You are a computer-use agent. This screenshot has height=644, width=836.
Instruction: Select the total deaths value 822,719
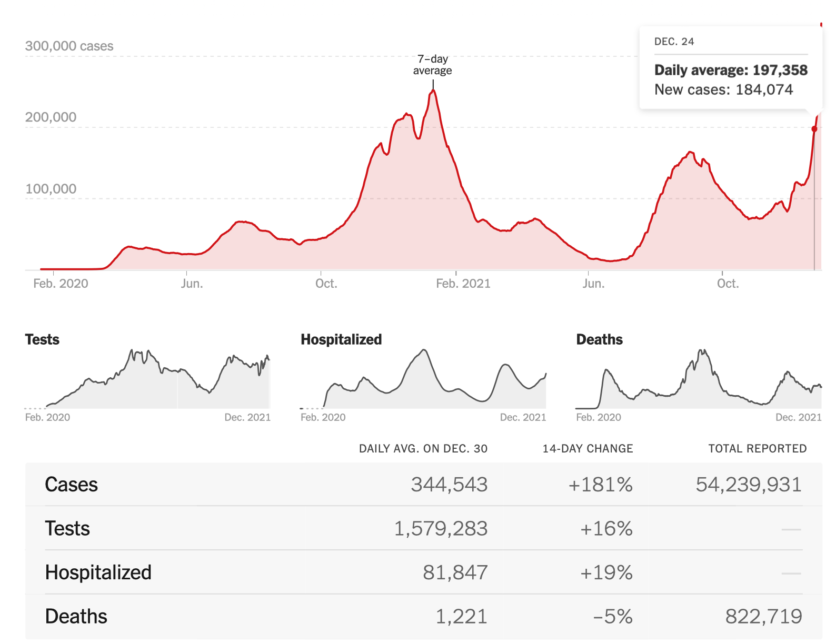click(x=763, y=616)
